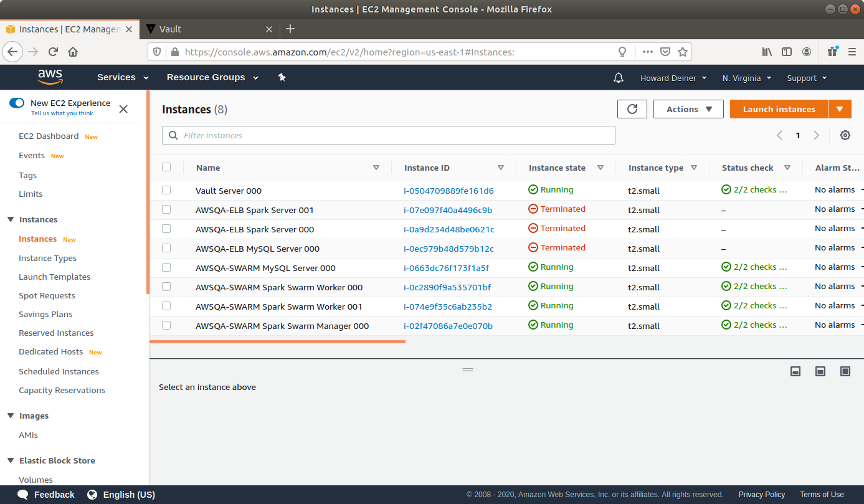Open the N. Virginia region selector
Viewport: 864px width, 504px height.
tap(747, 78)
